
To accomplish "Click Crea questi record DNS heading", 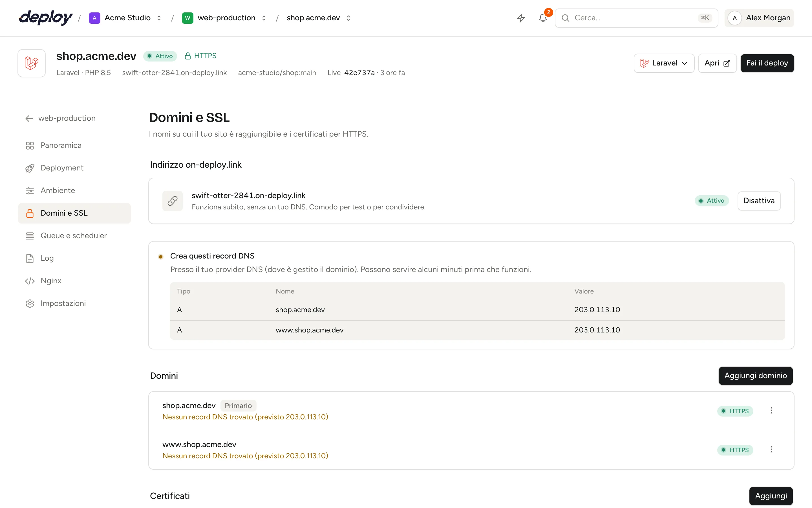I will (212, 256).
